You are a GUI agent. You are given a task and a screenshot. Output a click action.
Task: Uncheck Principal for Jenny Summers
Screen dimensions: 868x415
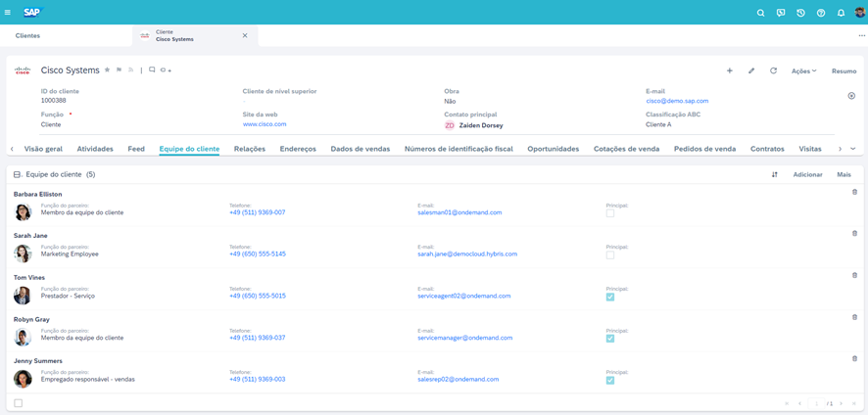tap(610, 380)
